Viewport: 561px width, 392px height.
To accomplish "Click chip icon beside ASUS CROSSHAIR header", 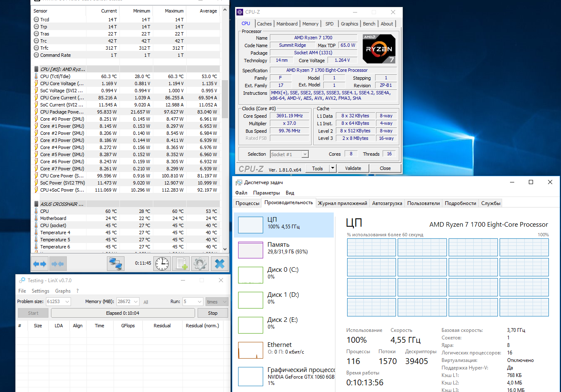I will pyautogui.click(x=36, y=204).
